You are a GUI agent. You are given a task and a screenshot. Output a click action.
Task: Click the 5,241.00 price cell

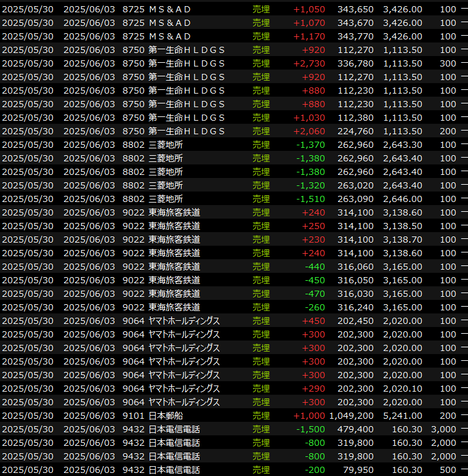(402, 416)
